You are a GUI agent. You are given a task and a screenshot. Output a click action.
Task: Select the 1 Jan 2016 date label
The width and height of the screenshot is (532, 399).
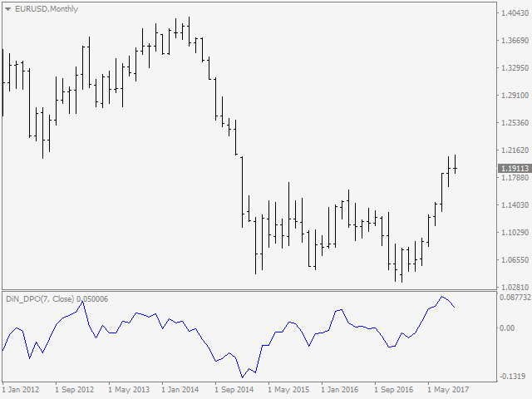pos(340,390)
